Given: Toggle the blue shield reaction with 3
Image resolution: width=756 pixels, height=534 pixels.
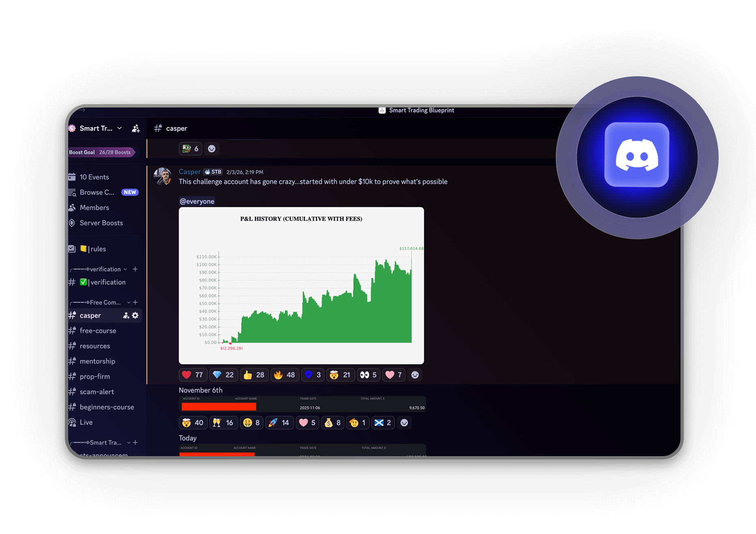Looking at the screenshot, I should [313, 375].
